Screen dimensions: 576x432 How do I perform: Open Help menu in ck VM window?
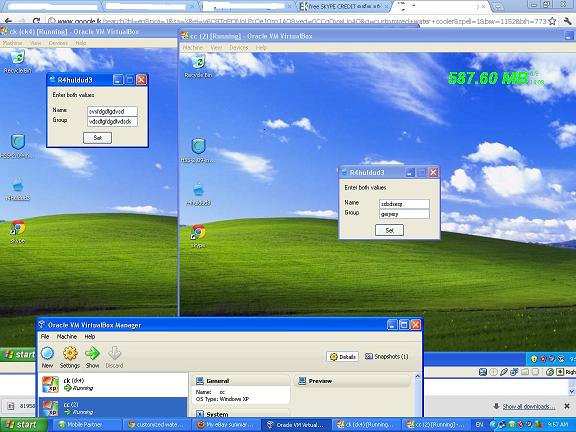pyautogui.click(x=81, y=43)
